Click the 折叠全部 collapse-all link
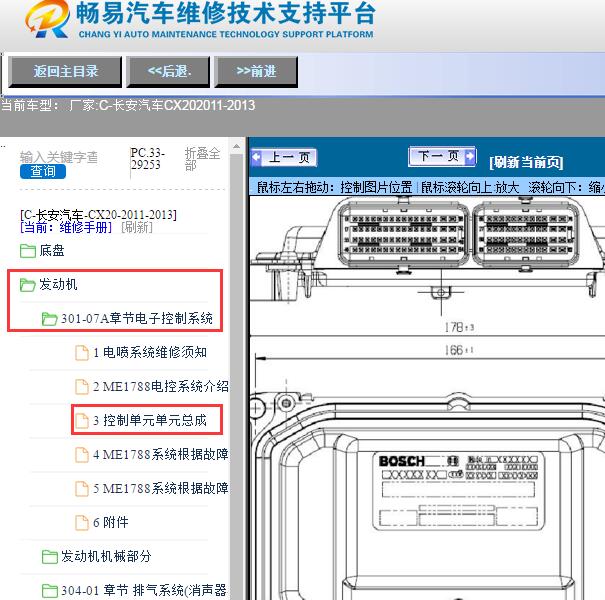Viewport: 605px width, 600px height. click(202, 159)
